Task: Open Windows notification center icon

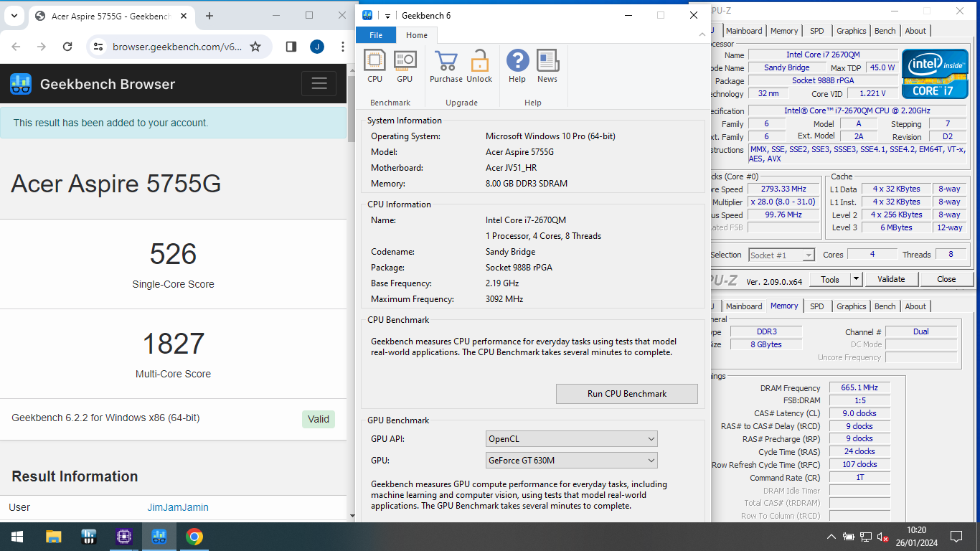Action: click(x=956, y=537)
